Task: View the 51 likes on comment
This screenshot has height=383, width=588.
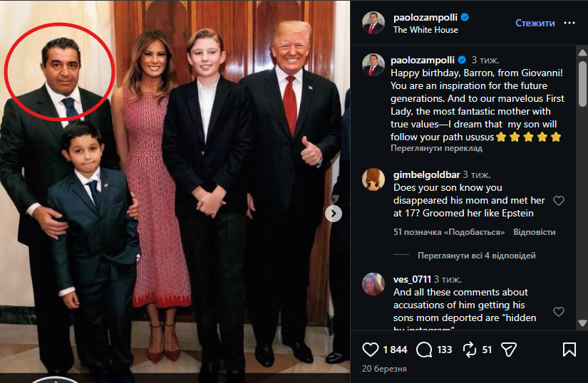Action: [448, 232]
